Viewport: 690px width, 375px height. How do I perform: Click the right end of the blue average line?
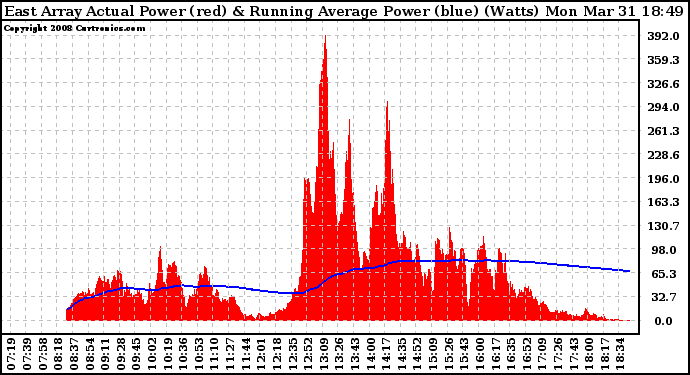click(x=629, y=271)
